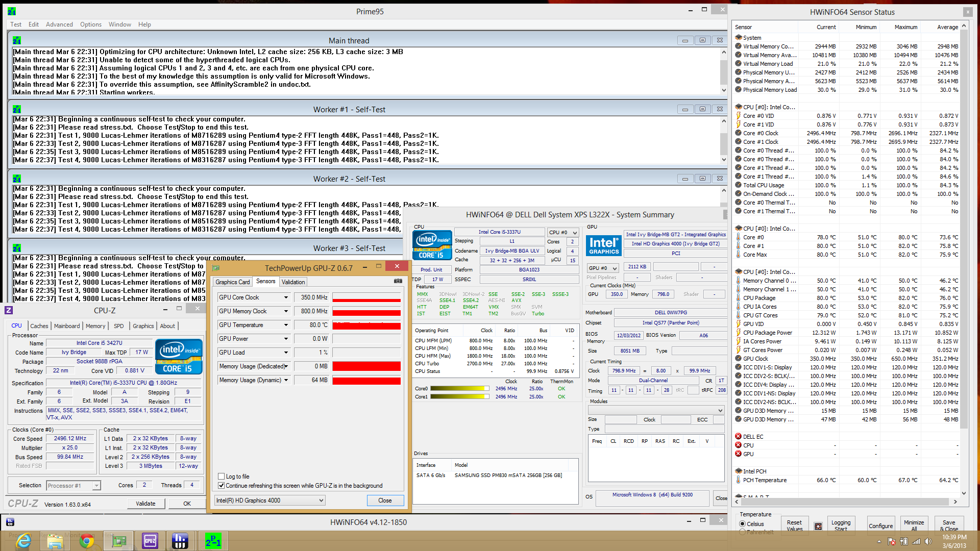Screen dimensions: 980x551
Task: Click the Action Center flag icon
Action: 891,541
